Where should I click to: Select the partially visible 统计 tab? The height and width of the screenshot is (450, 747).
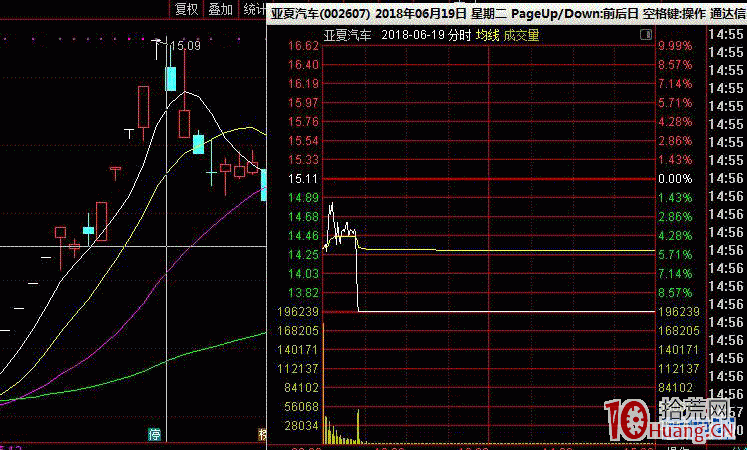(253, 9)
